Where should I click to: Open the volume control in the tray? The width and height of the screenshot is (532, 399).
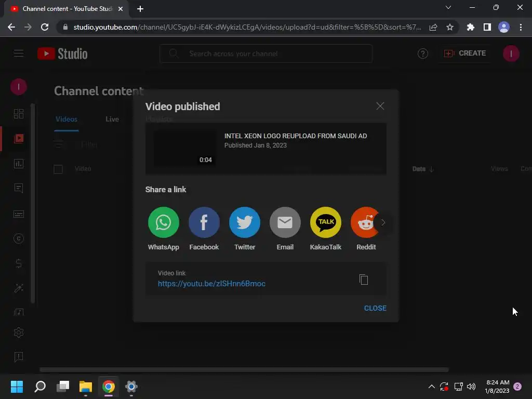[x=471, y=387]
